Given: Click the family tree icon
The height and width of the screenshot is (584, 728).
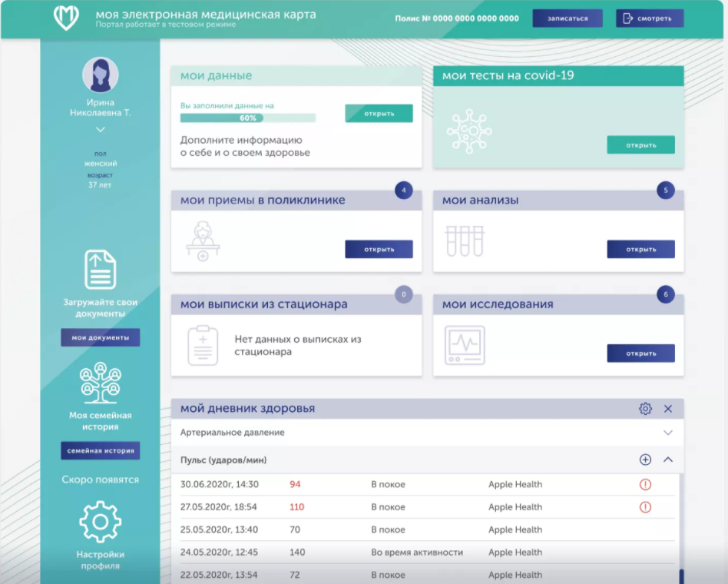Looking at the screenshot, I should click(101, 383).
